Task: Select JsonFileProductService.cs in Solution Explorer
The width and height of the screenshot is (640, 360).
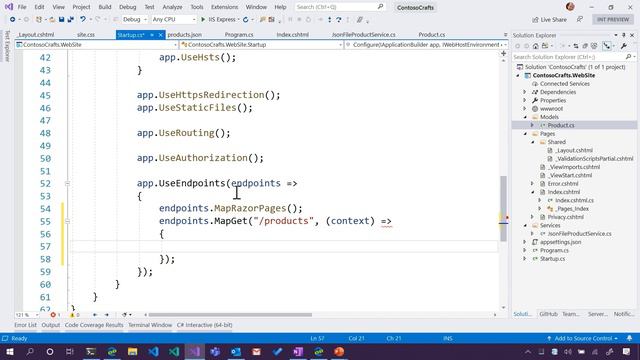Action: pos(580,234)
